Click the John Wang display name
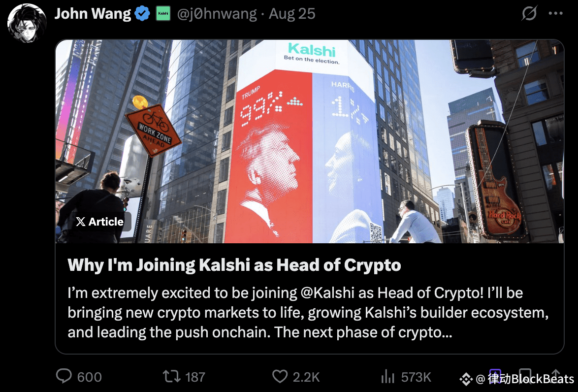 [93, 14]
